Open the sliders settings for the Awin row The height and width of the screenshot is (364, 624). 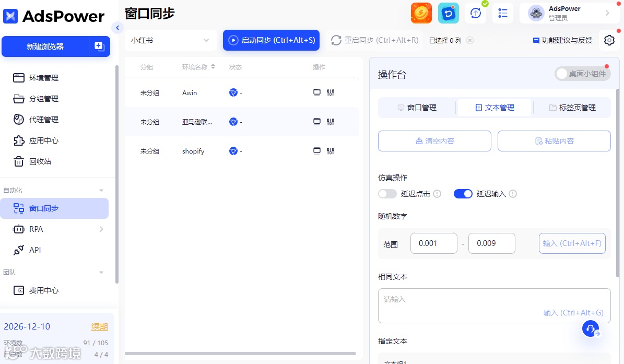(x=331, y=92)
